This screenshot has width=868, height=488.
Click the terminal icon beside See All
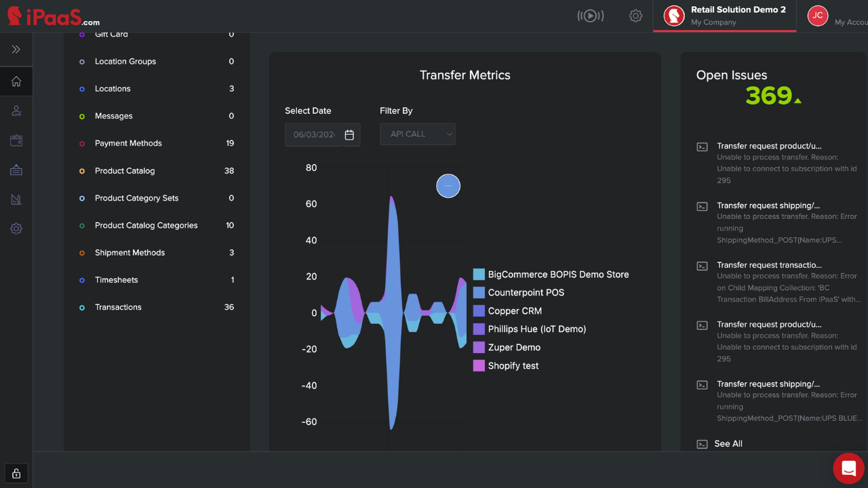click(703, 444)
